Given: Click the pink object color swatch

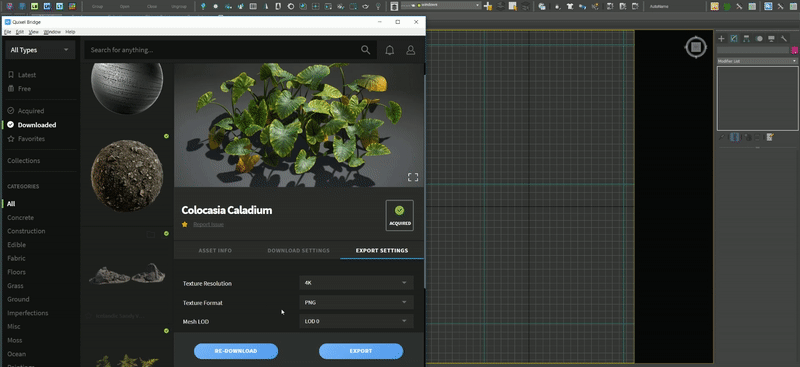Looking at the screenshot, I should tap(794, 51).
